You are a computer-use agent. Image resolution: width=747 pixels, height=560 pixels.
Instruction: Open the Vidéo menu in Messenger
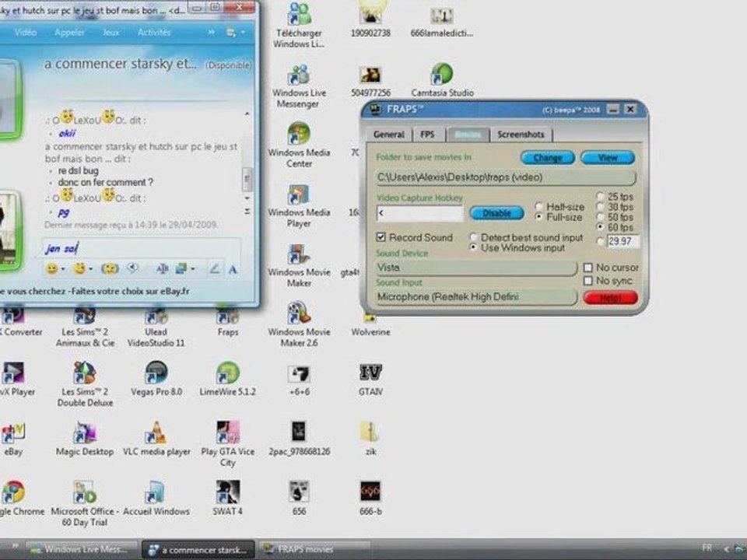click(25, 33)
